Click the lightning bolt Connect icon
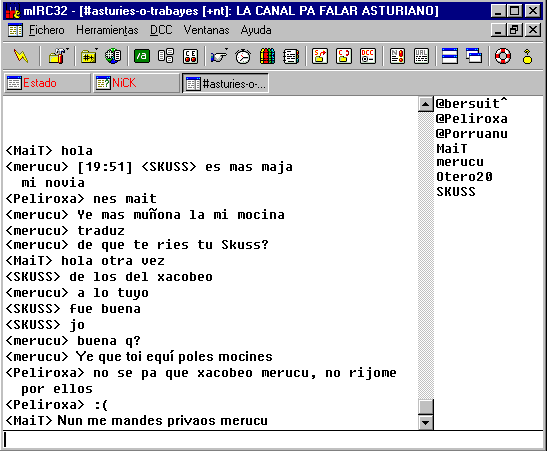 [x=21, y=56]
